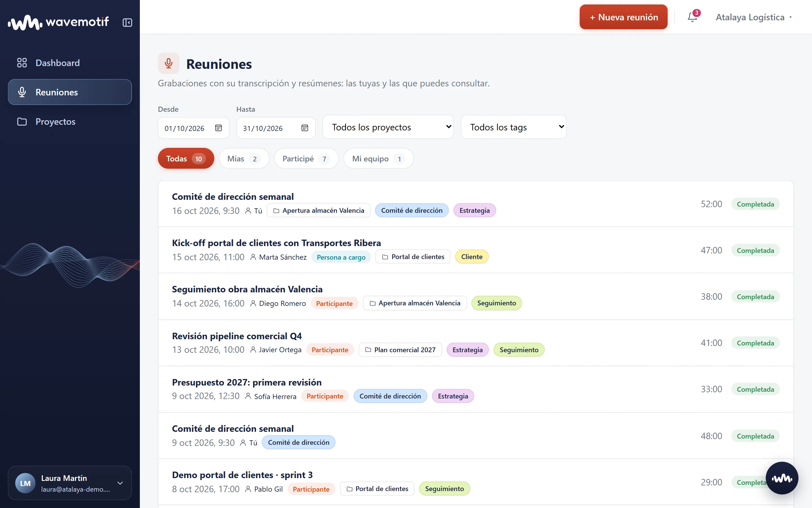Image resolution: width=812 pixels, height=508 pixels.
Task: Click Participante badge beside Javier Ortega
Action: point(330,350)
